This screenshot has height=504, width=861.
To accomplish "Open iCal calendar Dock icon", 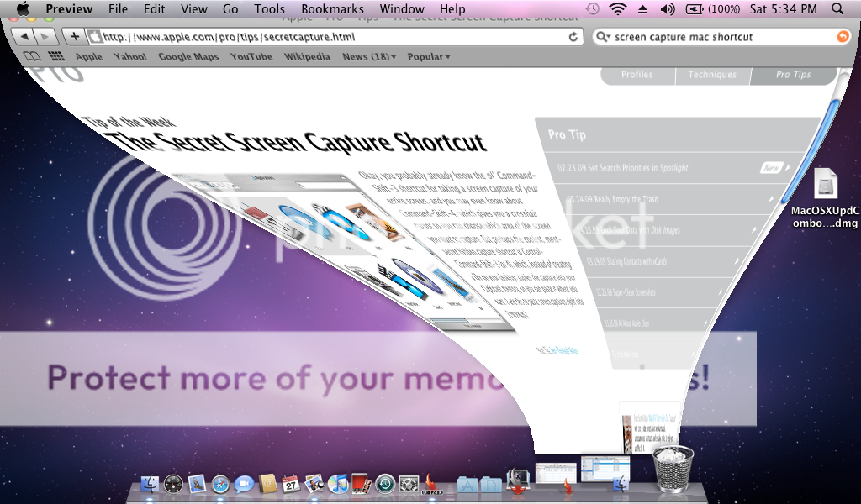I will click(x=292, y=484).
